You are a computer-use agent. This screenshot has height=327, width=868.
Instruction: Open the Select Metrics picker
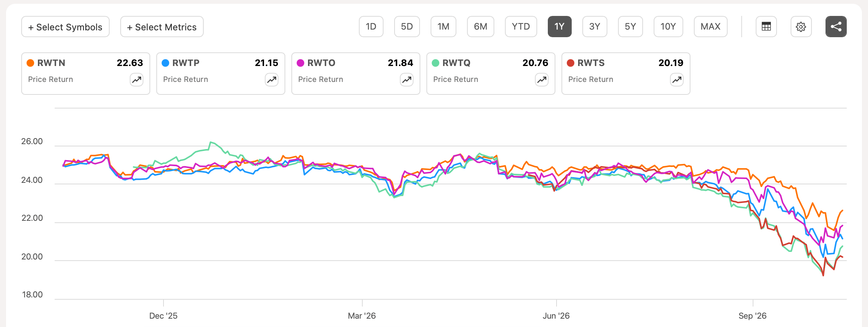162,27
